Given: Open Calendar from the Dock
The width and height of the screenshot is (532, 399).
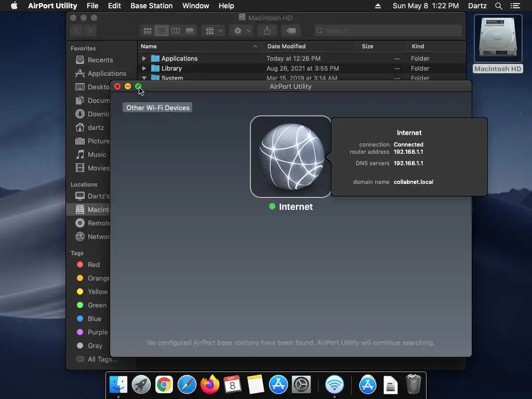Looking at the screenshot, I should 233,384.
